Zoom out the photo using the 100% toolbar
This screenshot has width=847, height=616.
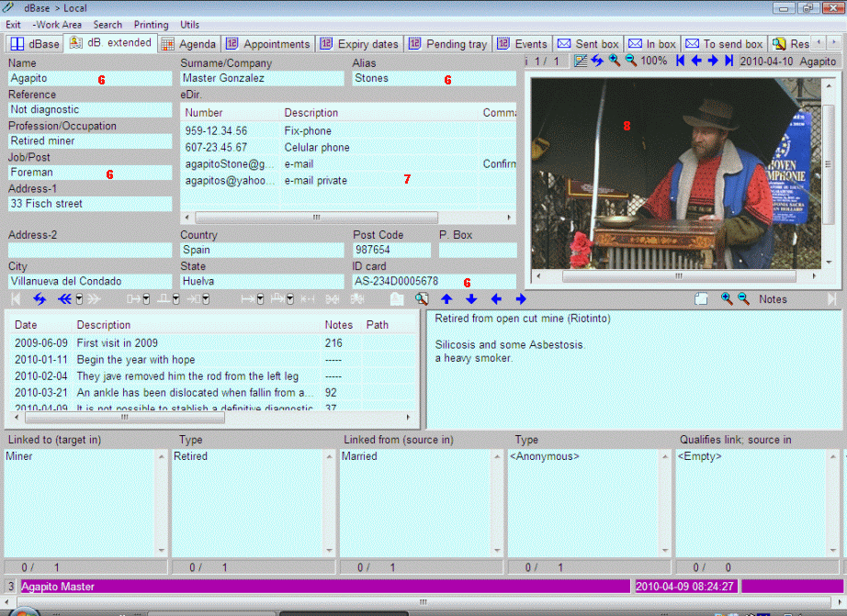click(630, 61)
